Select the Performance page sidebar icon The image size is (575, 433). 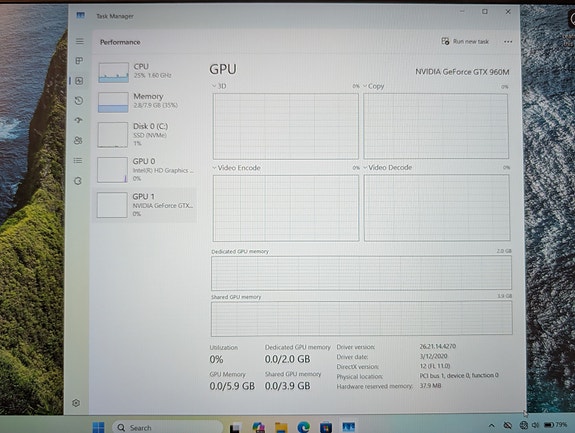[79, 81]
